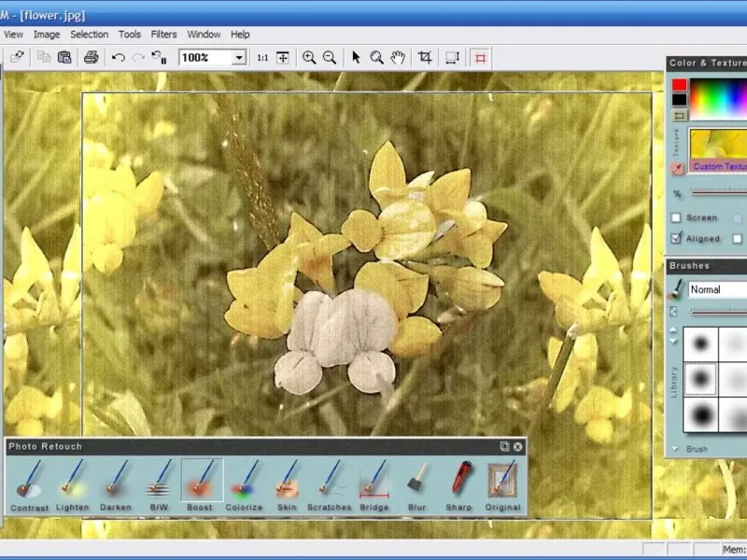Image resolution: width=747 pixels, height=560 pixels.
Task: Select the Contrast retouch brush
Action: point(29,482)
